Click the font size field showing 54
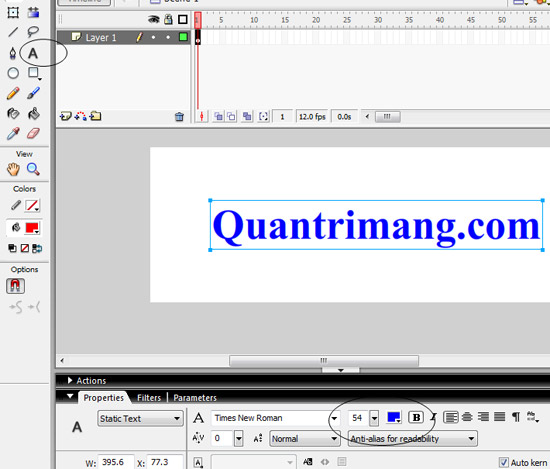Viewport: 550px width, 469px height. point(358,418)
